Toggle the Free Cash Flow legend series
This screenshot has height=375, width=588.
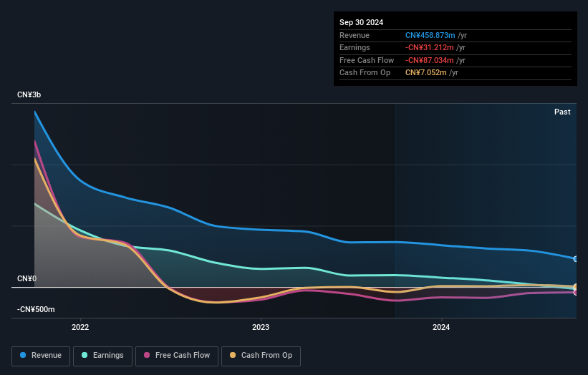click(177, 356)
